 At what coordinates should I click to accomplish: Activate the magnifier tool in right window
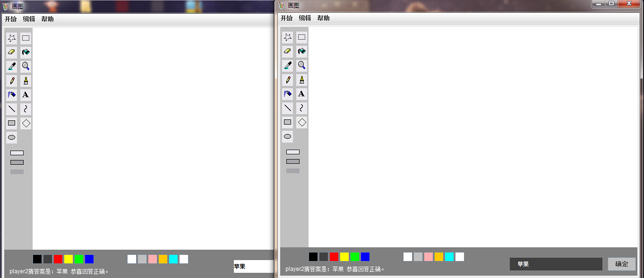coord(301,66)
